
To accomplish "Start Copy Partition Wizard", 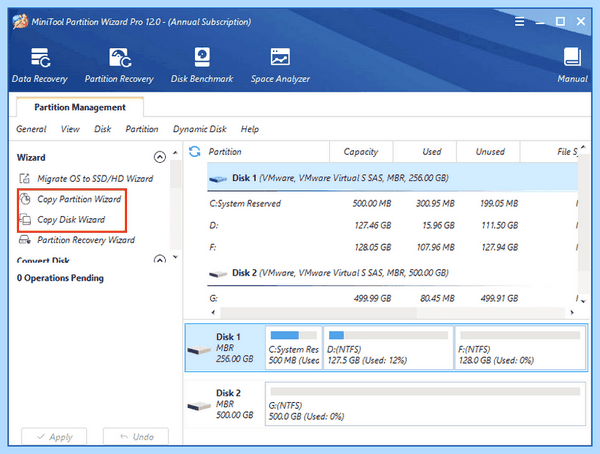I will coord(79,199).
